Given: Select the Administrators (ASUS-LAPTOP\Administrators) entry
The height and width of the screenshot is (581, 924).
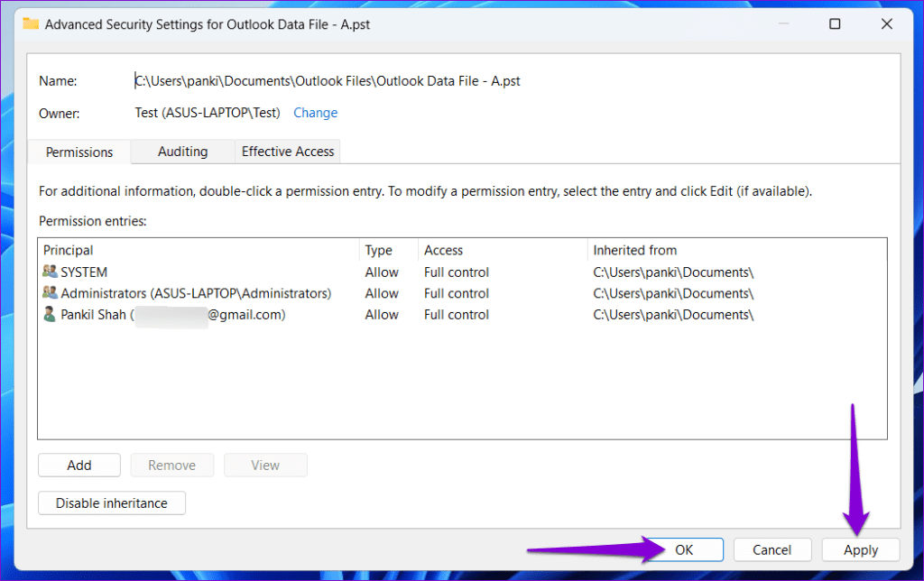Looking at the screenshot, I should coord(462,293).
